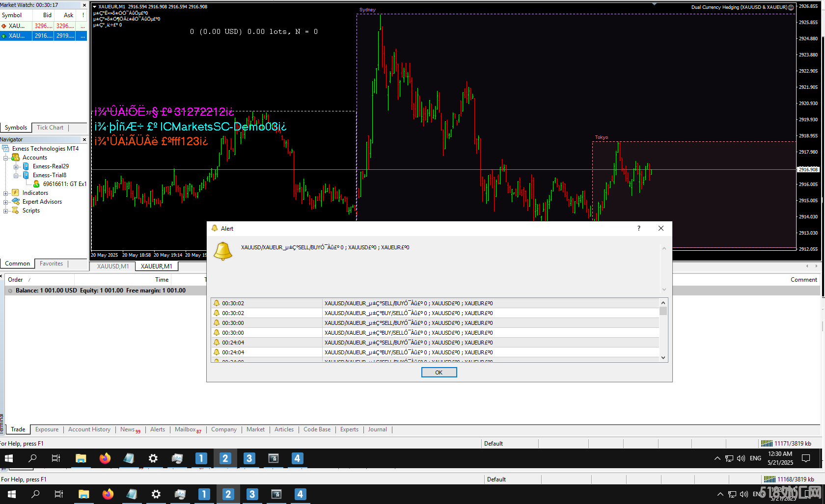This screenshot has width=825, height=504.
Task: Select the XAUEUR,M1 chart tab
Action: 157,266
